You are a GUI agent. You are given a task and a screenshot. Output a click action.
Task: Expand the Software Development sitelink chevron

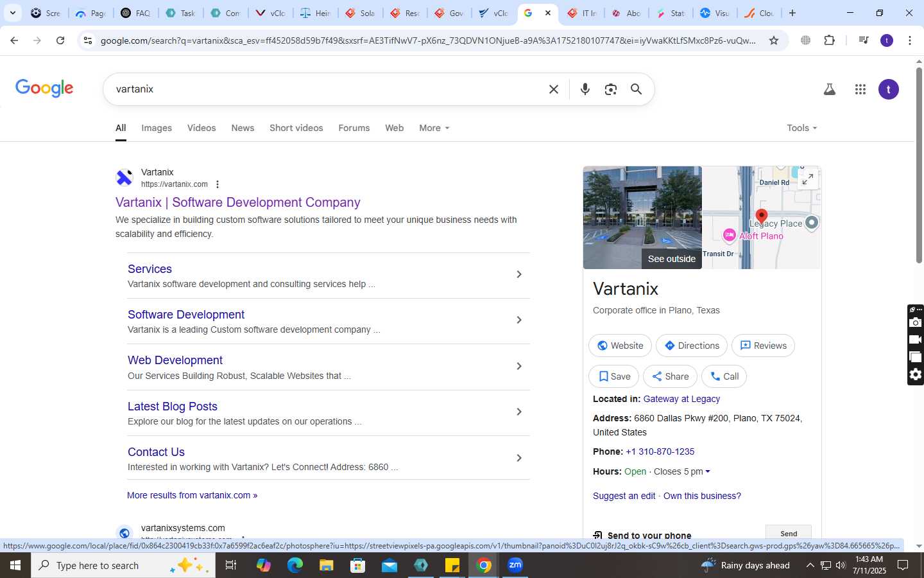[519, 320]
